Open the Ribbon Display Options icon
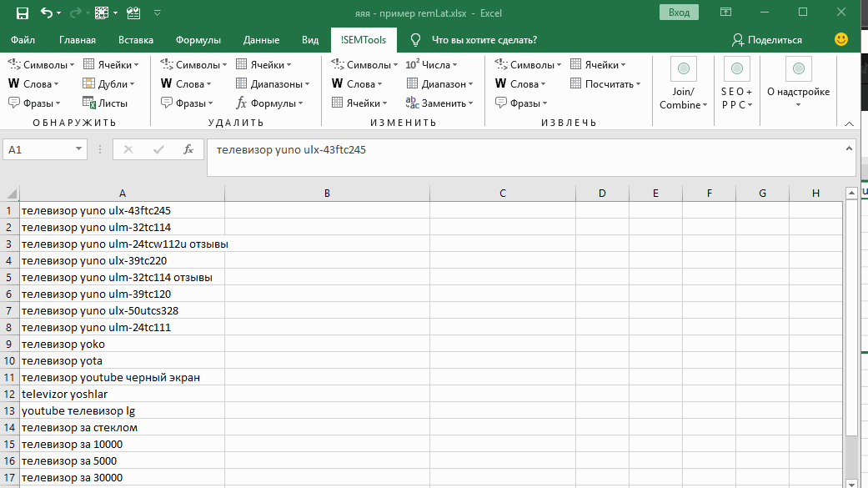The image size is (868, 488). 725,13
